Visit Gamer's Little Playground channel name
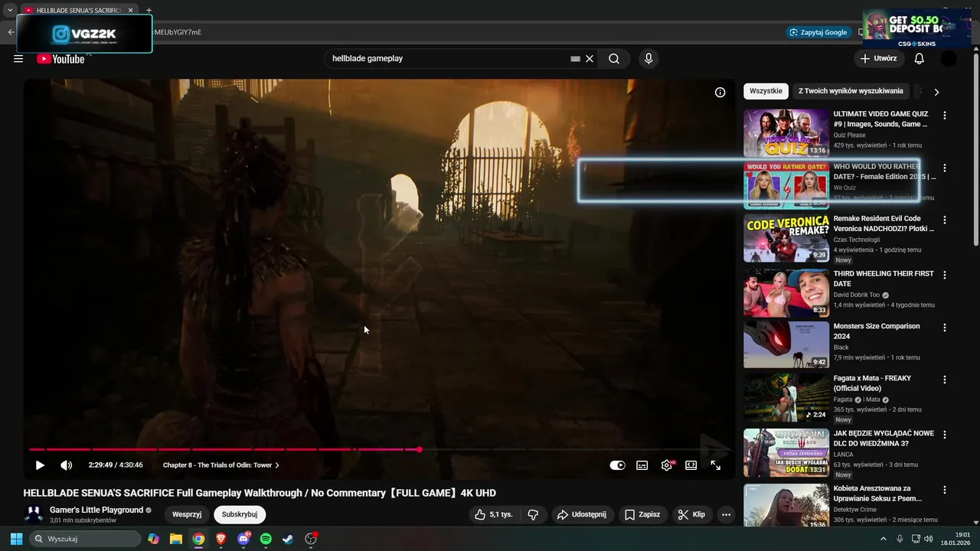 tap(96, 510)
